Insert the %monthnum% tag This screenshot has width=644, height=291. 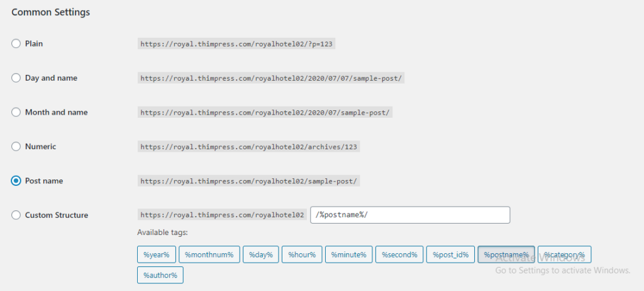click(x=209, y=254)
